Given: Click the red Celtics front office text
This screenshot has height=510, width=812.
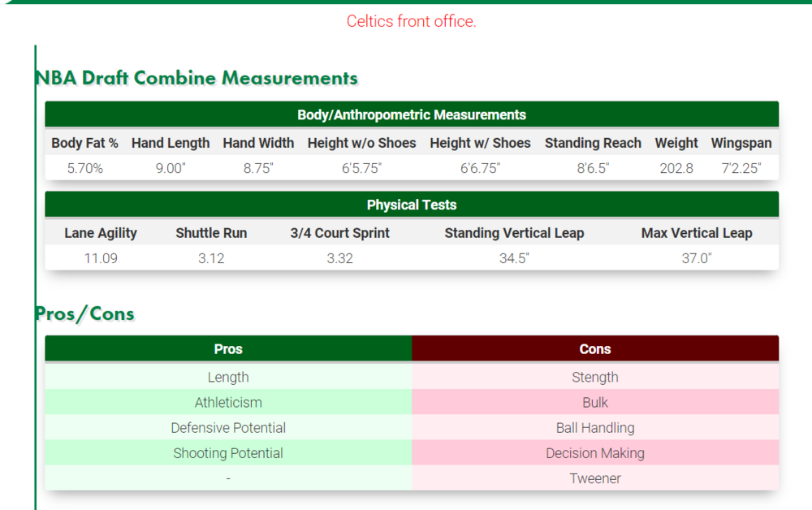Looking at the screenshot, I should (411, 21).
